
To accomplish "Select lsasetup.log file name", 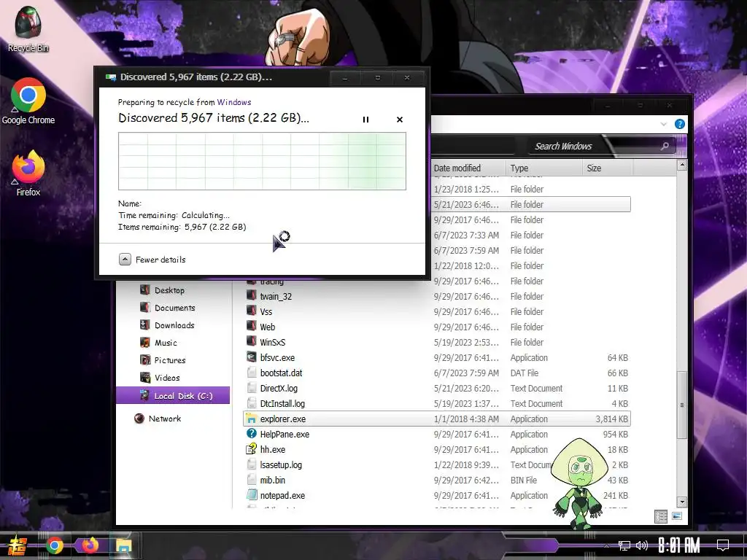I will 281,464.
